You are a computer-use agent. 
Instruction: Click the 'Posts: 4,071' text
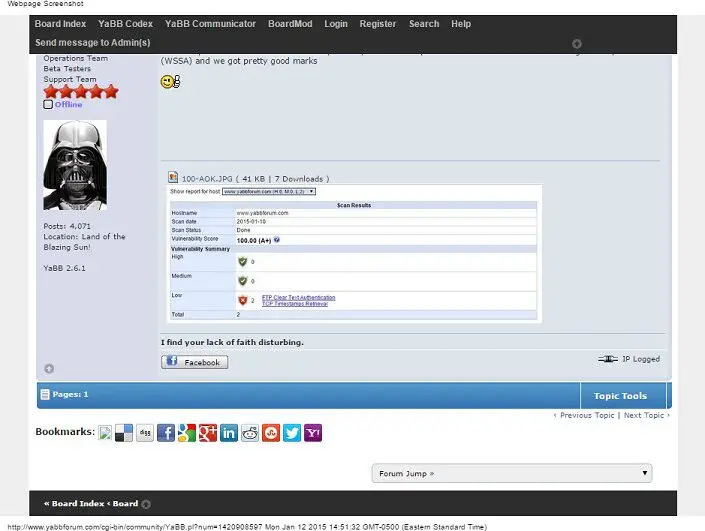tap(67, 226)
